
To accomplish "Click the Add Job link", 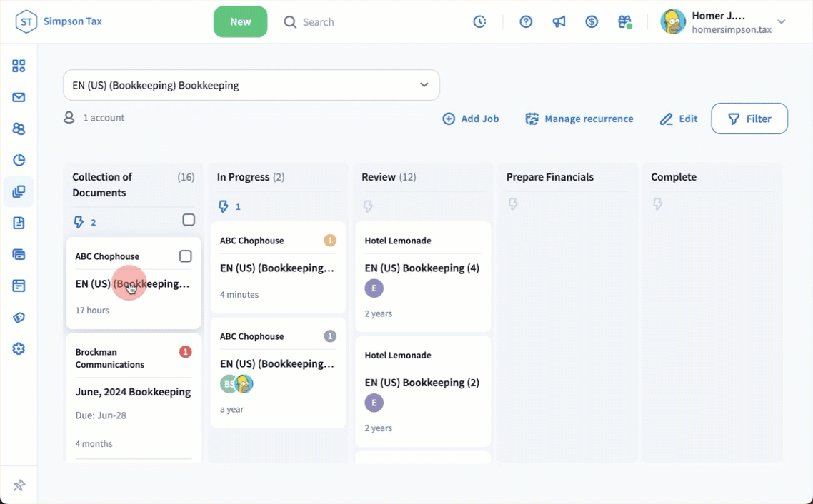I will coord(471,119).
